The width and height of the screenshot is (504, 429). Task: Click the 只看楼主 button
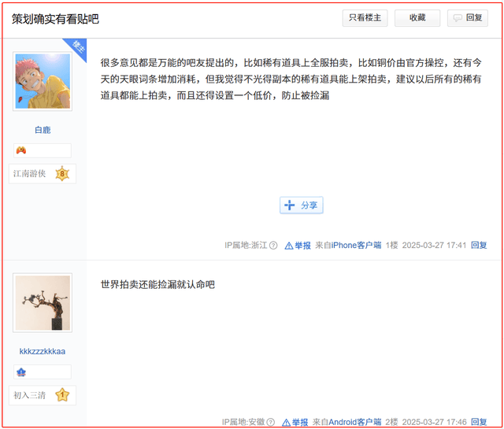[x=365, y=18]
